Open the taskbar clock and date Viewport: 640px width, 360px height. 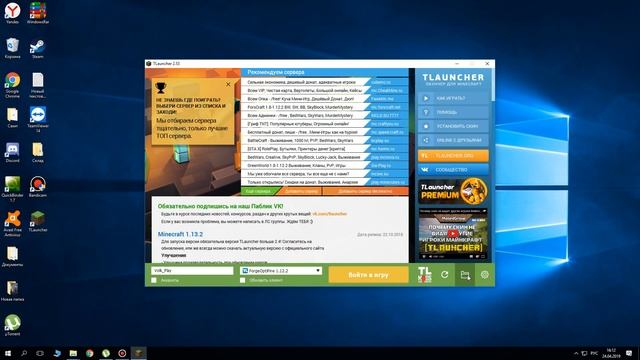[611, 353]
